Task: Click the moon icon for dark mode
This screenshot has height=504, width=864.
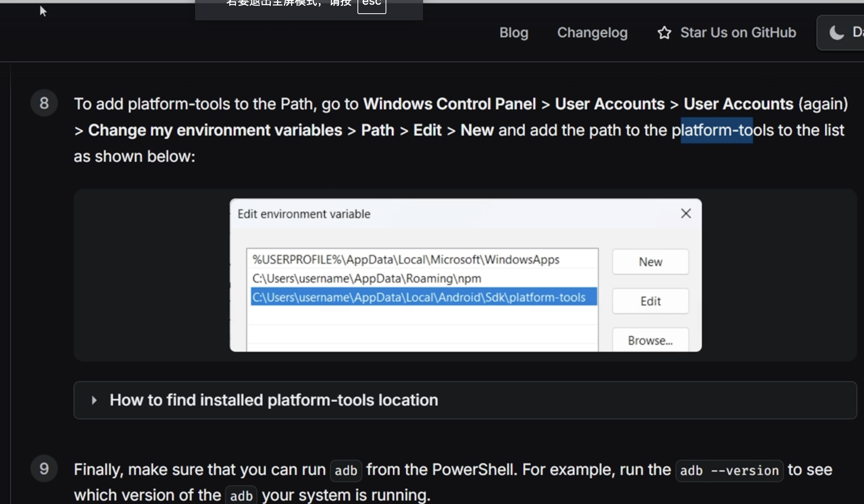Action: [x=836, y=33]
